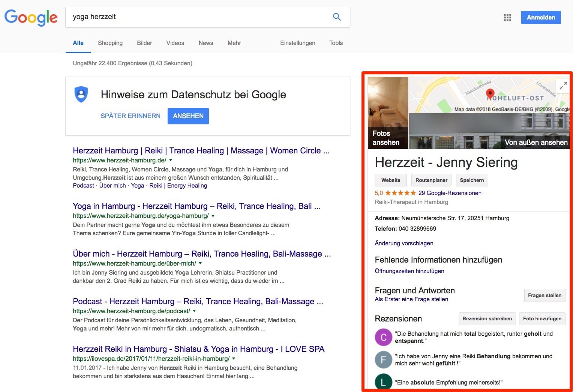Open dropdown arrow next to ilovespa.de URL
The image size is (573, 392).
click(234, 359)
